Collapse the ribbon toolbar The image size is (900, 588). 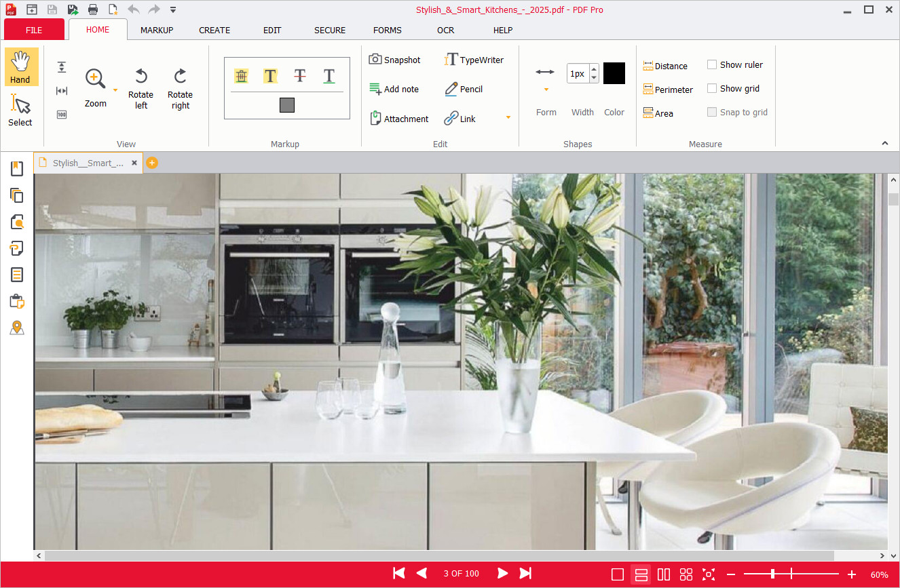click(884, 143)
